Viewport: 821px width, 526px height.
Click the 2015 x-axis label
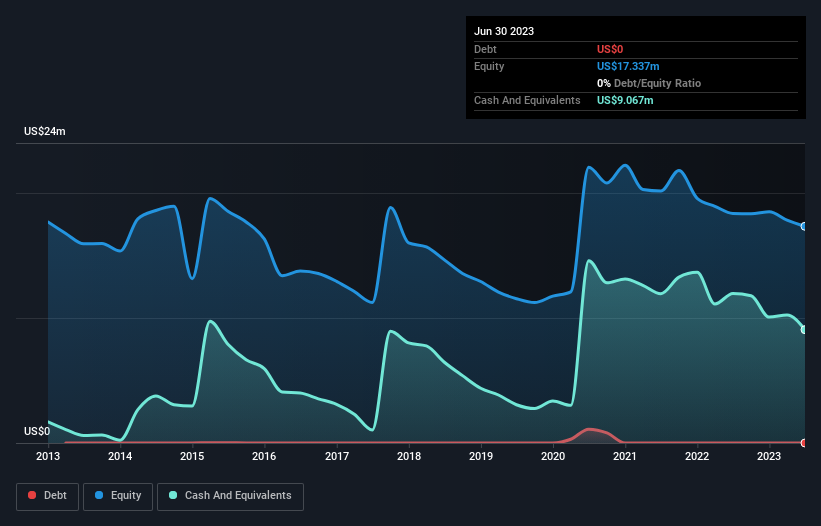(x=192, y=456)
